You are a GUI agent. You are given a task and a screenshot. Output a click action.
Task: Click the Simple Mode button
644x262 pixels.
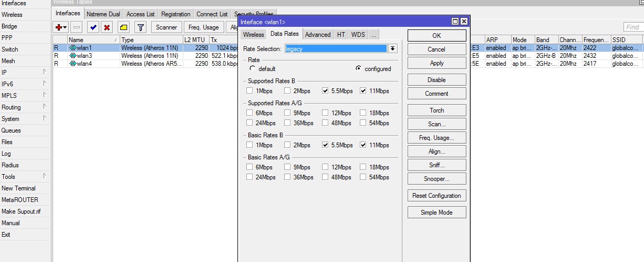click(437, 213)
